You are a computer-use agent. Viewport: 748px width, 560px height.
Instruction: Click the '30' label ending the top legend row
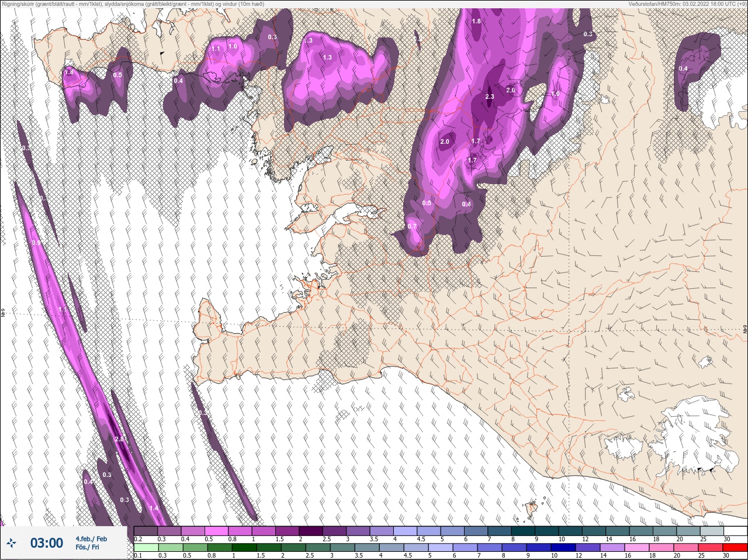726,539
